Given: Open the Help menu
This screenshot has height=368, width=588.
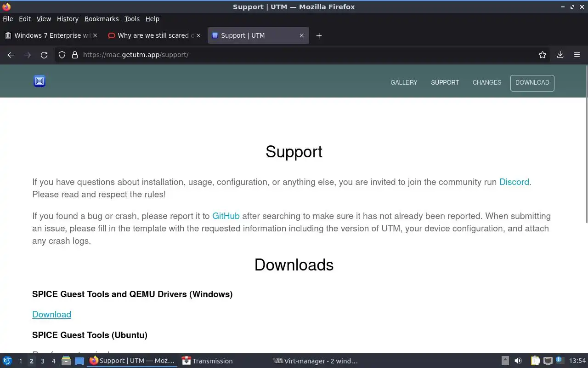Looking at the screenshot, I should point(153,19).
